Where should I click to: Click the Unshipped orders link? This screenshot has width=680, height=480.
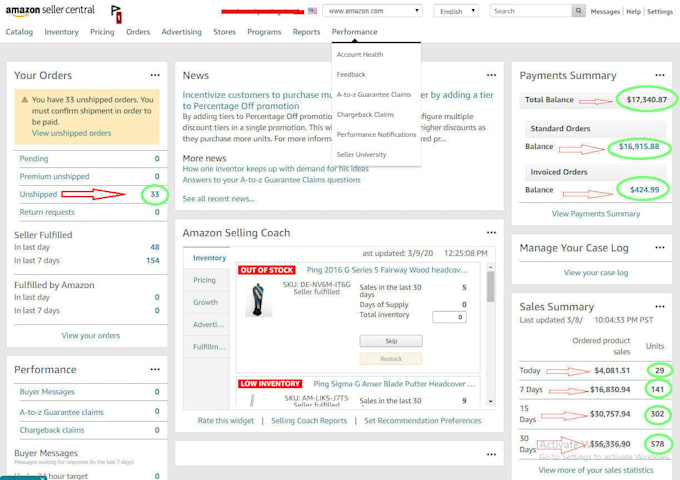pyautogui.click(x=38, y=194)
